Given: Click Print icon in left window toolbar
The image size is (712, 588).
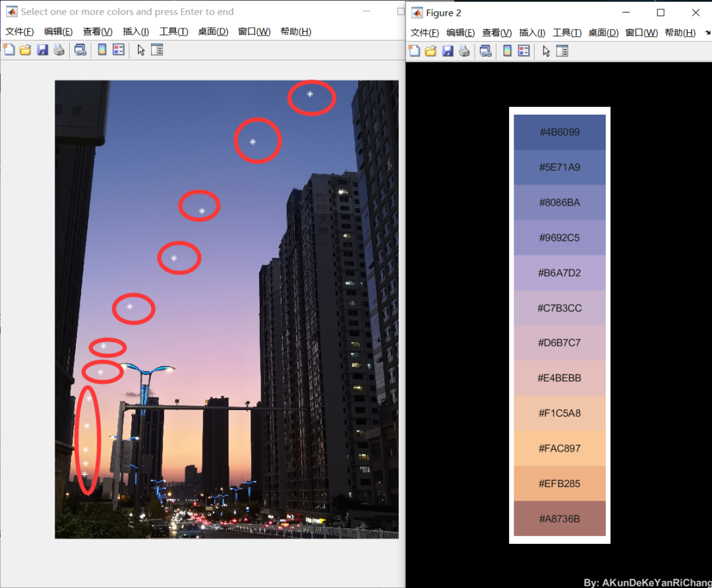Looking at the screenshot, I should [59, 50].
